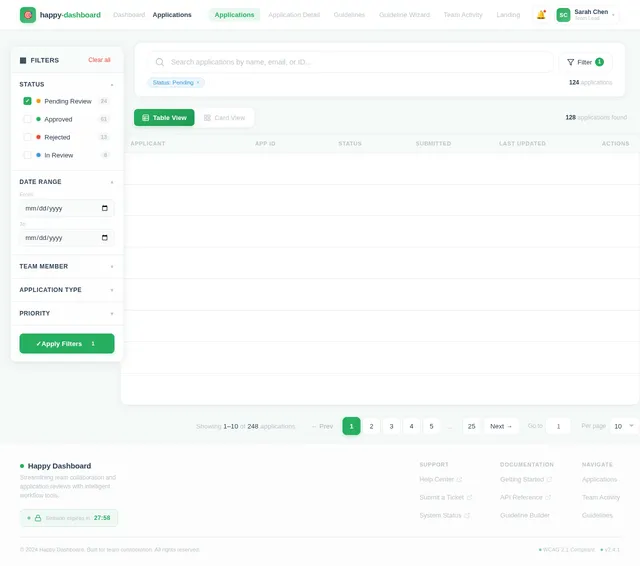Open the To date calendar picker icon
640x566 pixels.
click(104, 237)
